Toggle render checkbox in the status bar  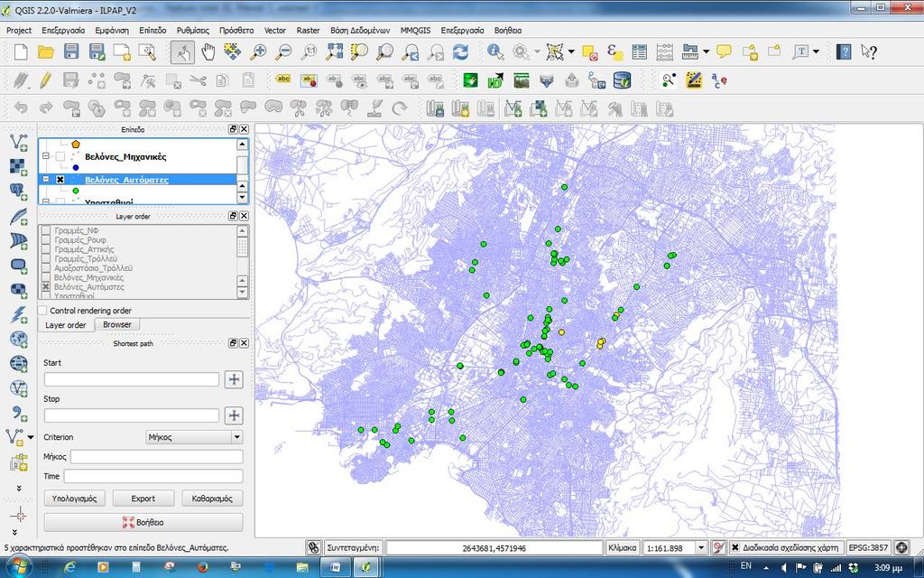coord(735,547)
